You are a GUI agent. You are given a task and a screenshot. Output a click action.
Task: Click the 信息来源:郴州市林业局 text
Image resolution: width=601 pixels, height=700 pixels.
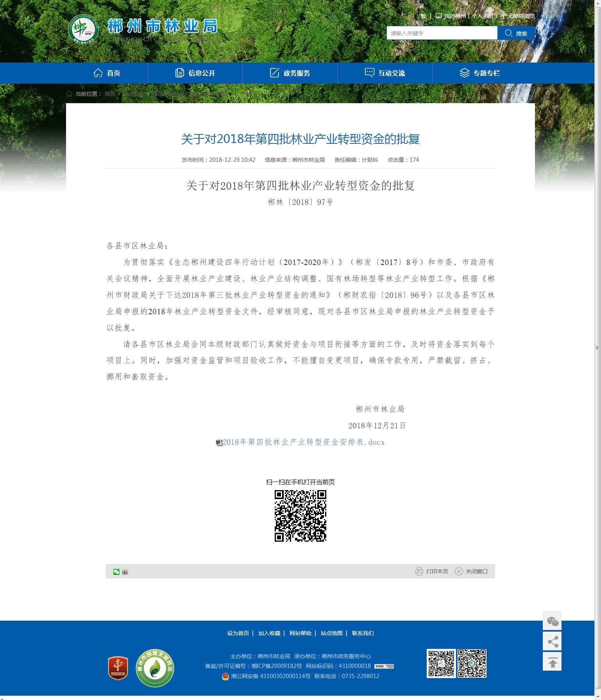(295, 160)
